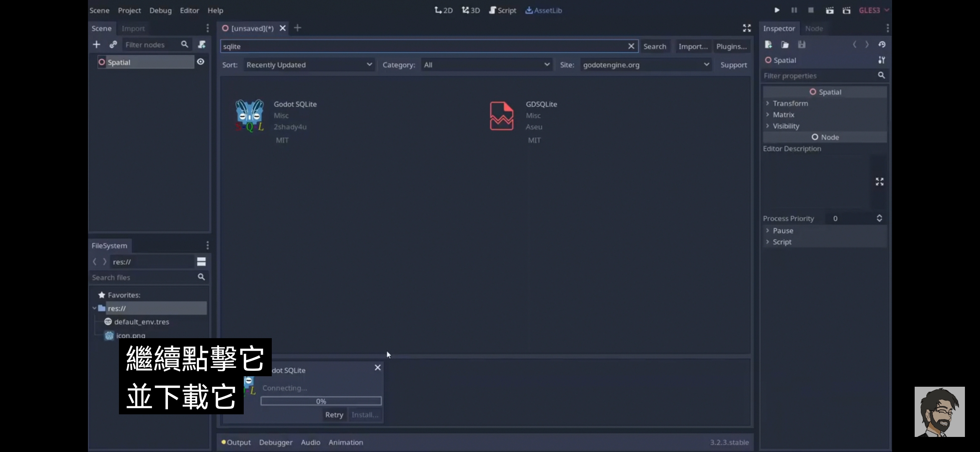The image size is (980, 452).
Task: Expand the Visibility property section
Action: (x=786, y=126)
